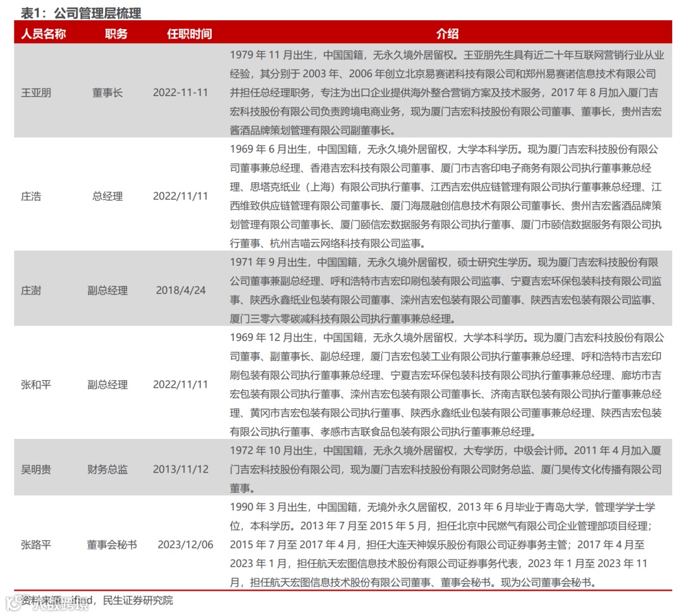Image resolution: width=683 pixels, height=616 pixels.
Task: Select the name cell 张和平
Action: 36,385
